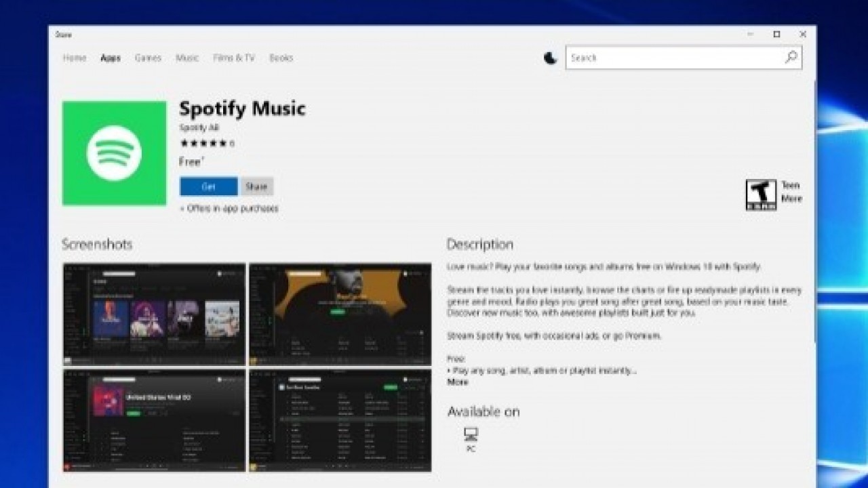Image resolution: width=868 pixels, height=488 pixels.
Task: Click the Offers in-app purchases note
Action: pos(229,209)
